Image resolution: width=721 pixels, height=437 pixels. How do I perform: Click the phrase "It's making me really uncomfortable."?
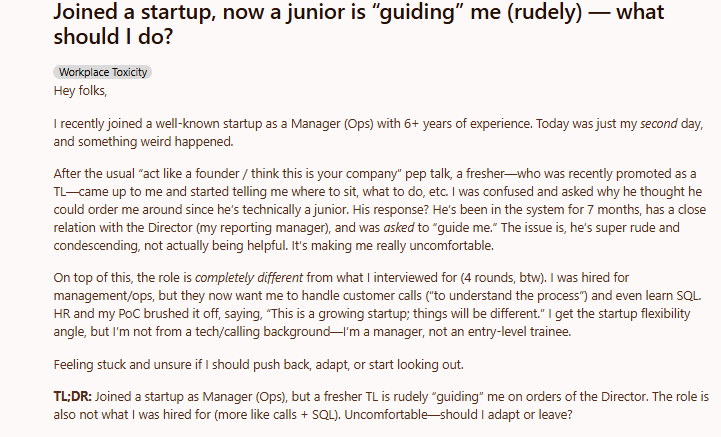pyautogui.click(x=392, y=246)
